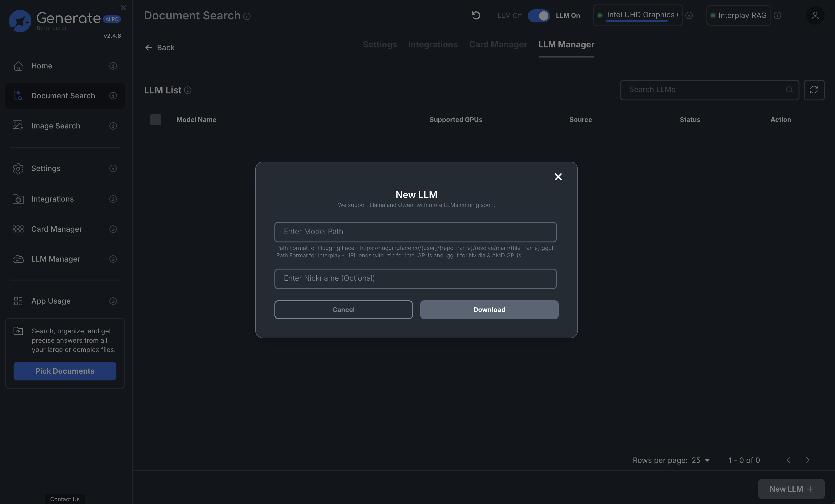The image size is (835, 504).
Task: Switch to the Integrations tab
Action: tap(433, 45)
